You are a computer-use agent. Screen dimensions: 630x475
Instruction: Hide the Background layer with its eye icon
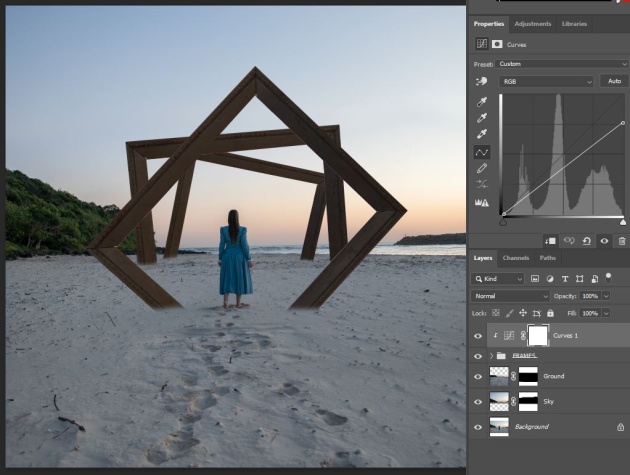coord(477,426)
